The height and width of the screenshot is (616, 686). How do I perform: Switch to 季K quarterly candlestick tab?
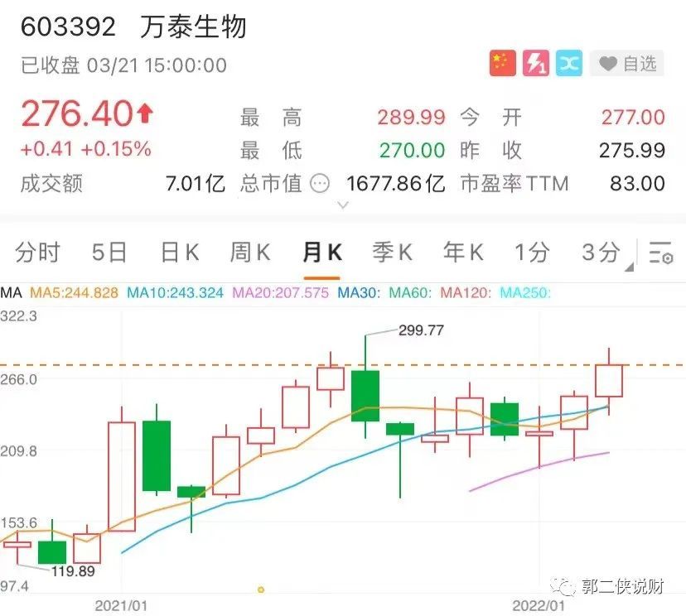393,253
